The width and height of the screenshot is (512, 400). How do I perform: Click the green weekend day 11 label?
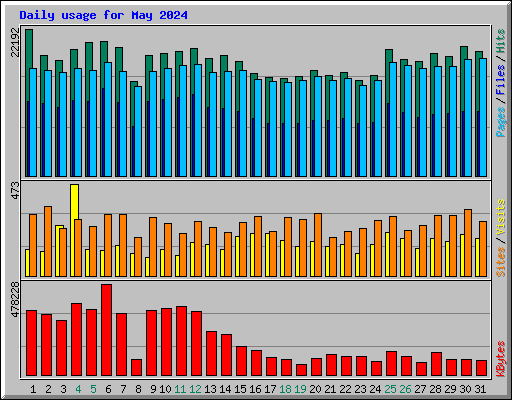tap(180, 389)
